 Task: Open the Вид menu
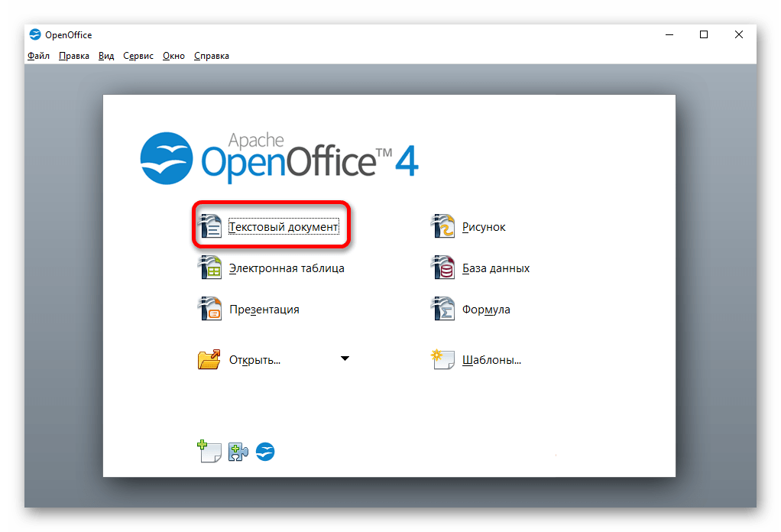point(106,56)
